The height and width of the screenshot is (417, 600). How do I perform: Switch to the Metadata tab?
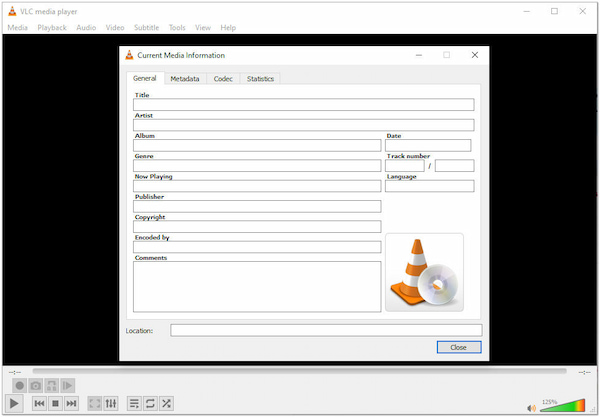click(185, 79)
